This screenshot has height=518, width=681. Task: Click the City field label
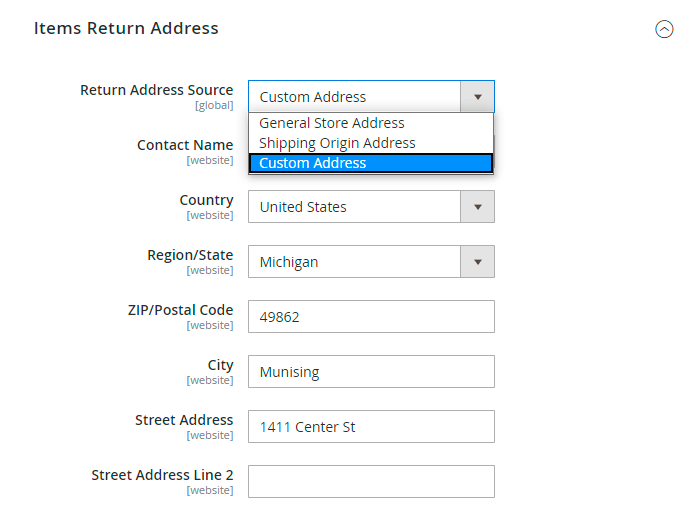220,365
